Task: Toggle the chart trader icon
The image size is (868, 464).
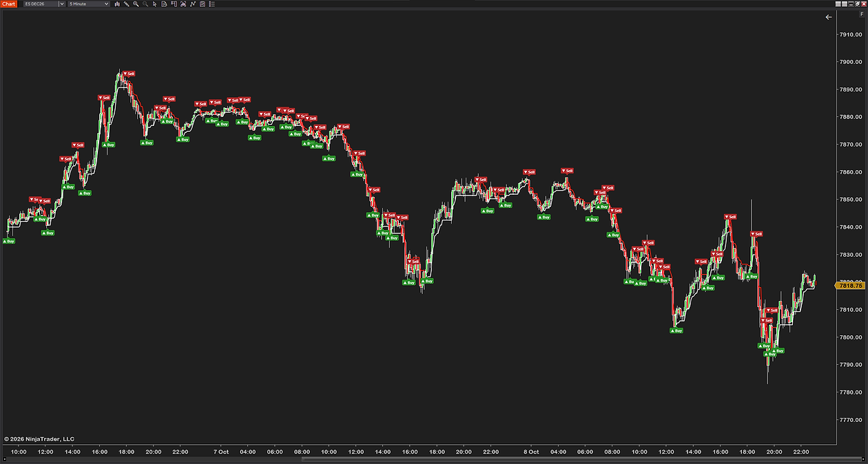Action: pos(174,4)
